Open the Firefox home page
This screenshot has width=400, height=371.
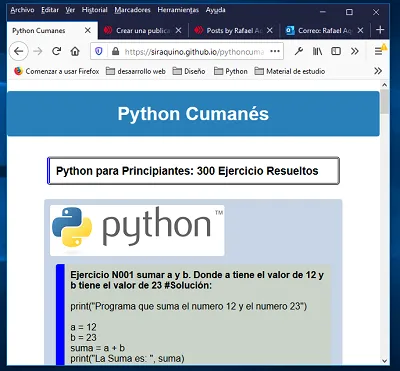point(75,51)
